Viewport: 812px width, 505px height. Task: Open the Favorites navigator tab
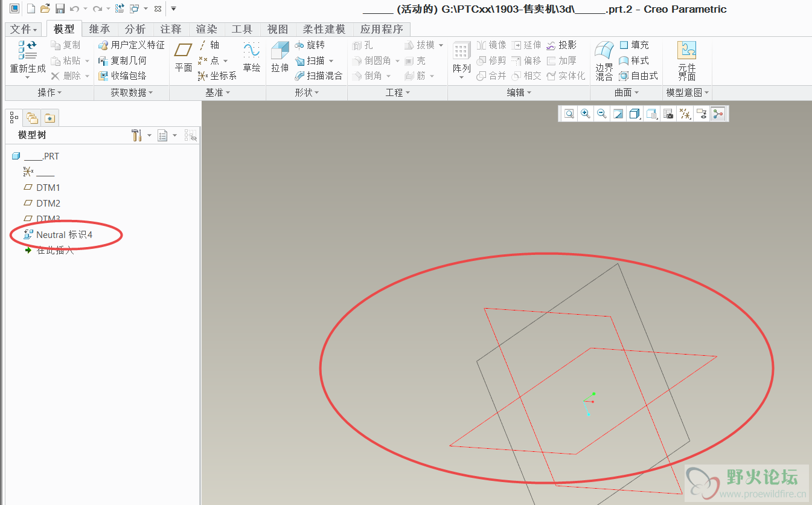point(50,118)
